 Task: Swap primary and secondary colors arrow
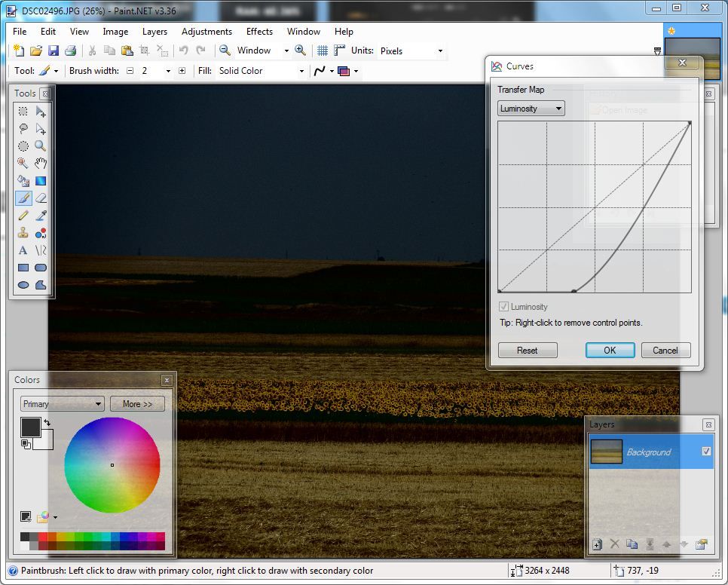point(47,422)
